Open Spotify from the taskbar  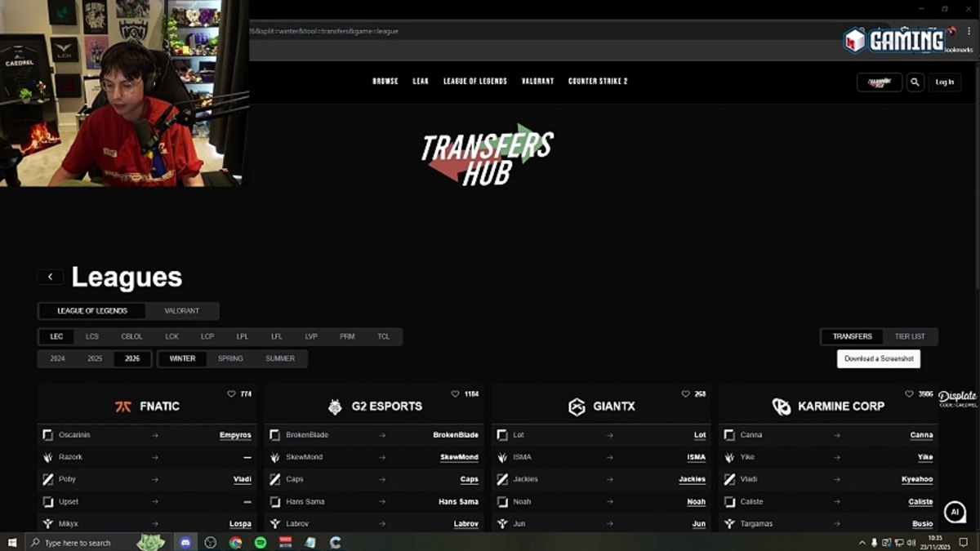point(261,542)
